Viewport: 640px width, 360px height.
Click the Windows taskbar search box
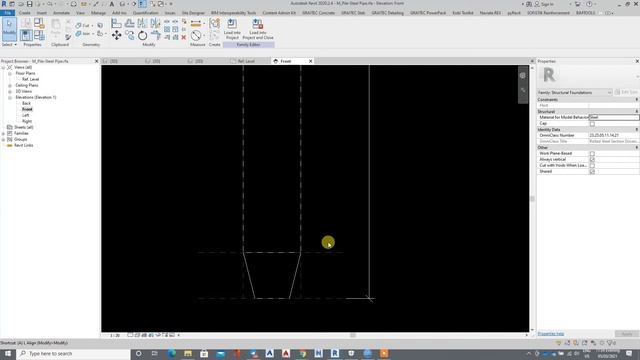point(73,353)
